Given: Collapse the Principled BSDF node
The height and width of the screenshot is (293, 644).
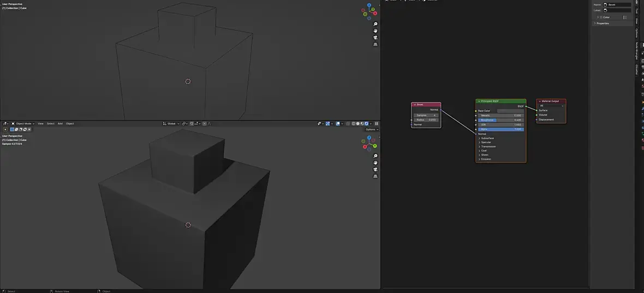Looking at the screenshot, I should [x=479, y=101].
